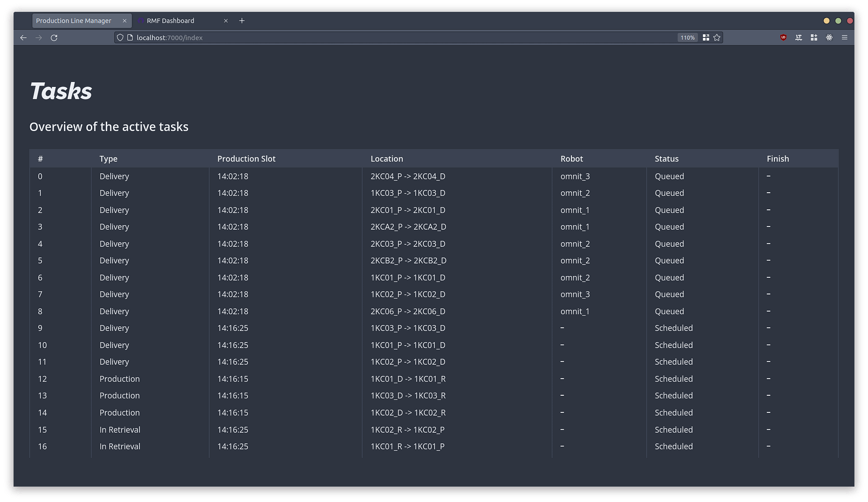Close the Production Line Manager tab
The height and width of the screenshot is (502, 868).
coord(124,21)
